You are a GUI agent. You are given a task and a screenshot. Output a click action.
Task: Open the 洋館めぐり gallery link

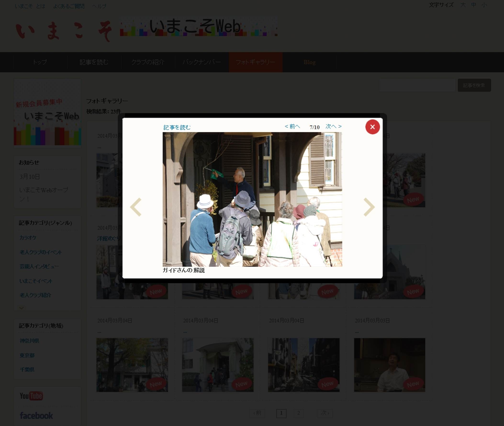tap(108, 239)
